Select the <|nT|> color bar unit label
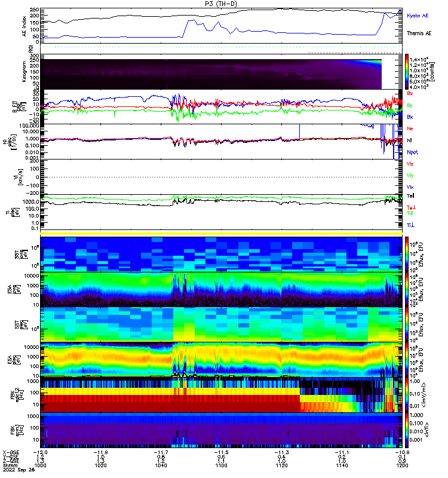The height and width of the screenshot is (478, 448). (427, 430)
